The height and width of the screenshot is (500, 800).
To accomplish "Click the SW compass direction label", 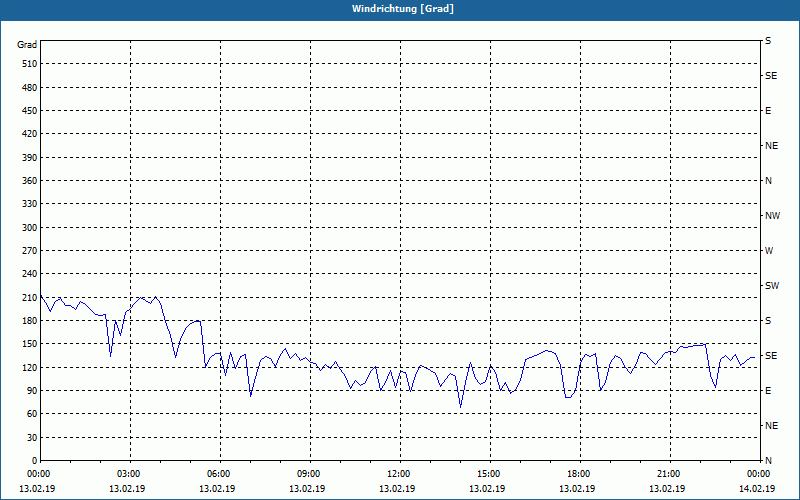I will [x=772, y=286].
